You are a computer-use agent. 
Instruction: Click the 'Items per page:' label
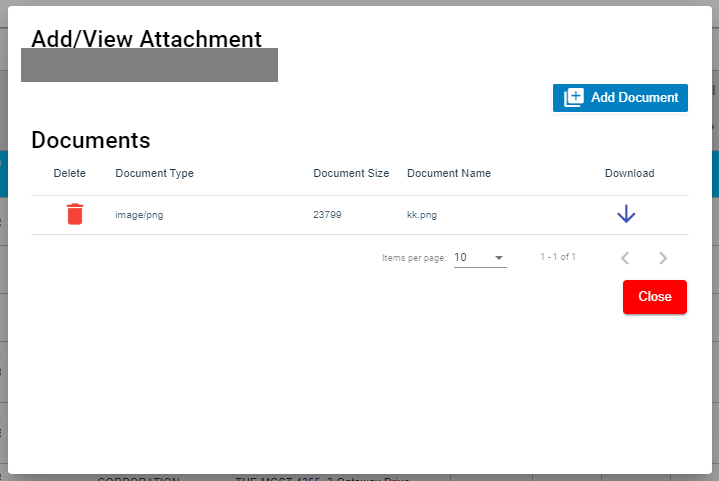pos(414,258)
